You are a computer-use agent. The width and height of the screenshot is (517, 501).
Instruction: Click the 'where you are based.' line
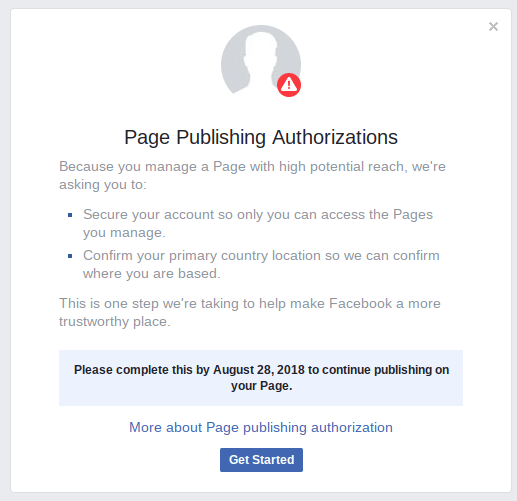click(152, 273)
